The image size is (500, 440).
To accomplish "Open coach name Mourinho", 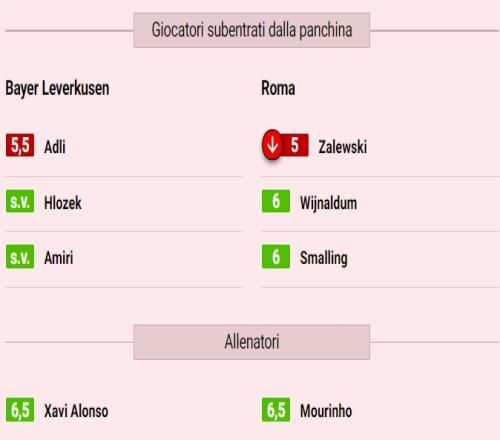I will (x=326, y=411).
